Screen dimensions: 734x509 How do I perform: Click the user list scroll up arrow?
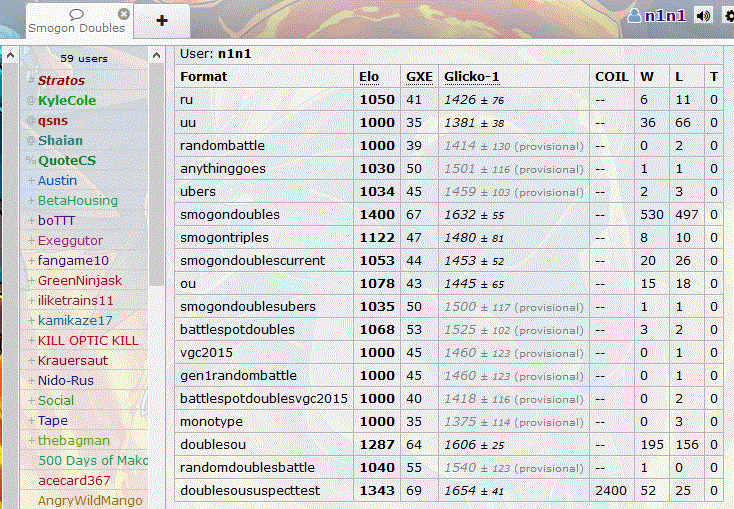[157, 54]
